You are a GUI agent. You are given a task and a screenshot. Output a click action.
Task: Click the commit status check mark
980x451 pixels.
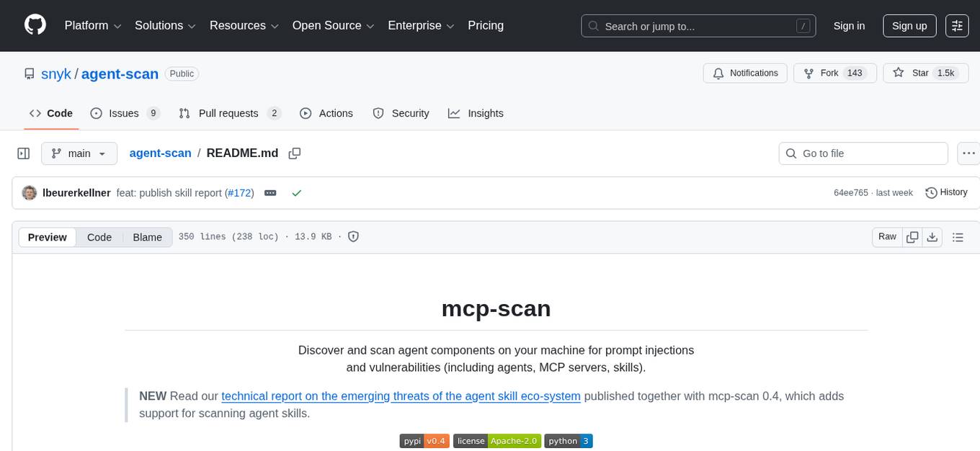coord(296,193)
